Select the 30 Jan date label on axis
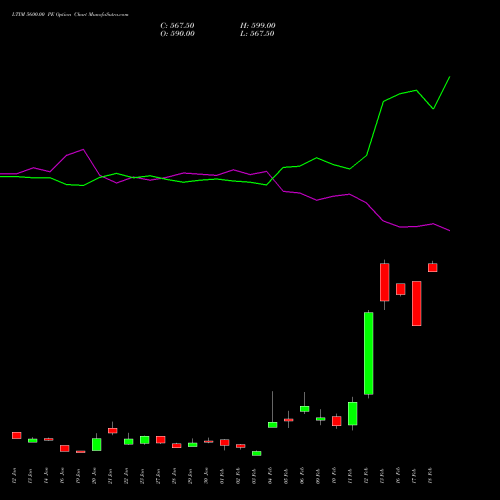This screenshot has height=500, width=500. (207, 476)
